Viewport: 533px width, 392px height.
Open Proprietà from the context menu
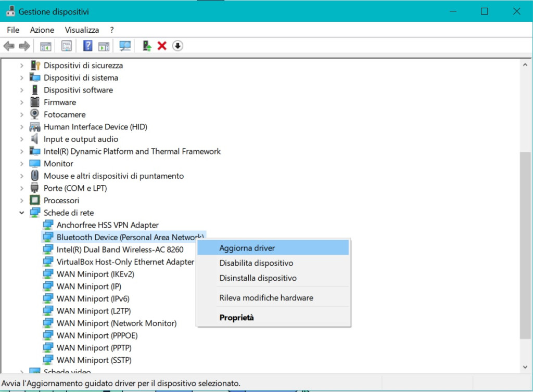[273, 317]
